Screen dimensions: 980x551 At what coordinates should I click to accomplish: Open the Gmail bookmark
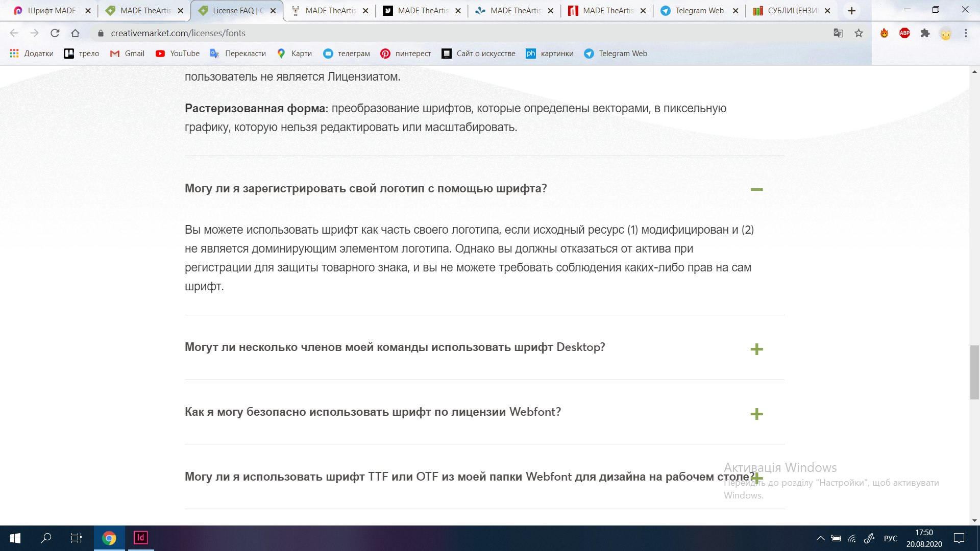click(128, 54)
